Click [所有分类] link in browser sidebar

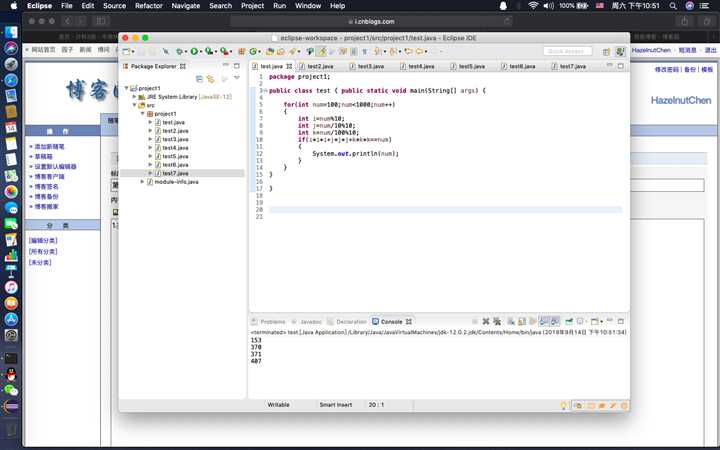click(43, 252)
